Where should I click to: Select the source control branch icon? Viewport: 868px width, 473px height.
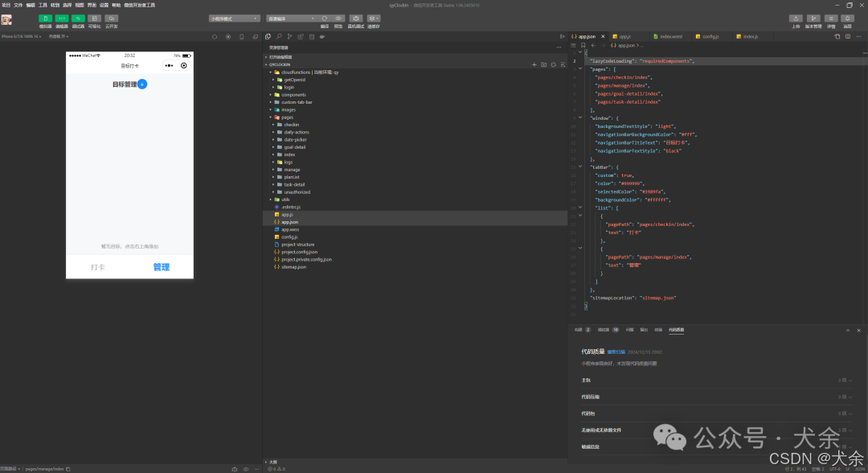pos(289,36)
